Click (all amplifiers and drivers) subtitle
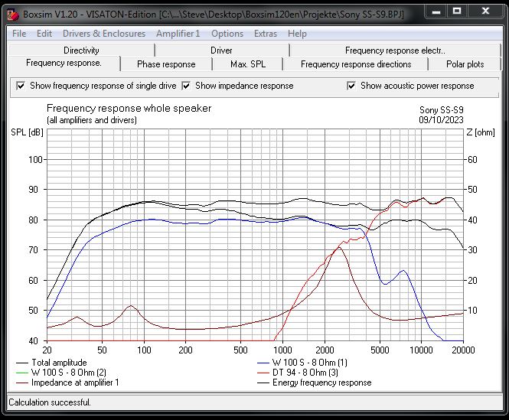509x420 pixels. [x=92, y=120]
